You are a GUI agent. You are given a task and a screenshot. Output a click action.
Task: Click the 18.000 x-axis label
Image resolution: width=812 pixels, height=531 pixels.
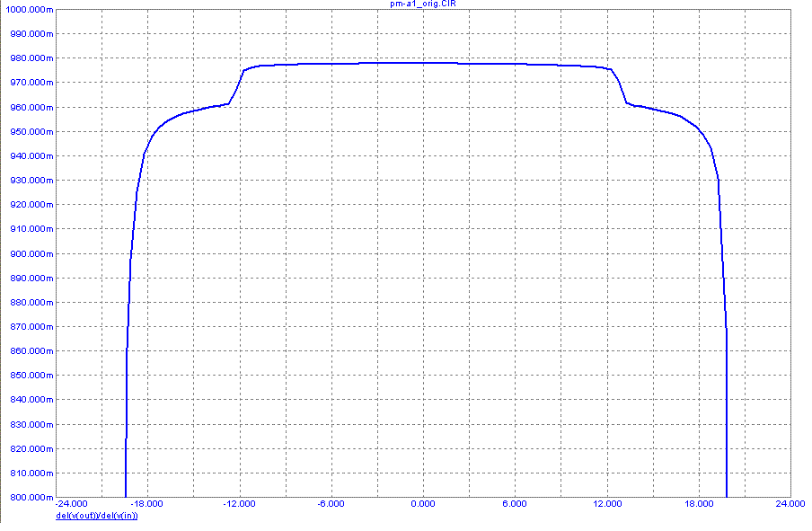click(x=699, y=504)
